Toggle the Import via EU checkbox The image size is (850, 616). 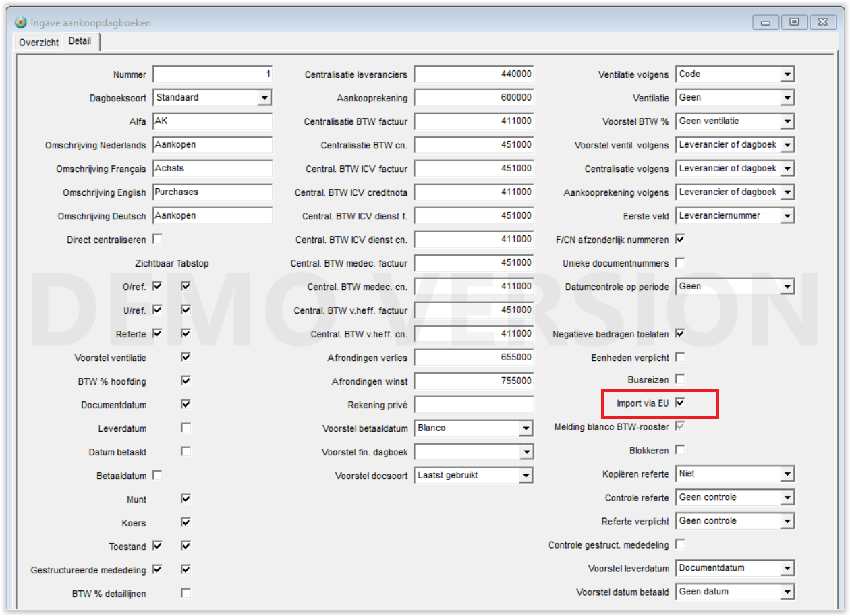click(x=680, y=403)
